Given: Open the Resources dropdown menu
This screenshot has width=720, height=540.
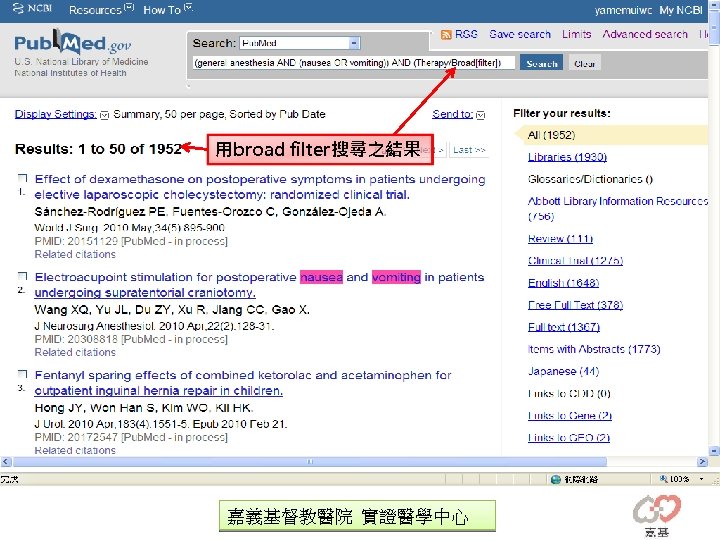Looking at the screenshot, I should click(101, 9).
